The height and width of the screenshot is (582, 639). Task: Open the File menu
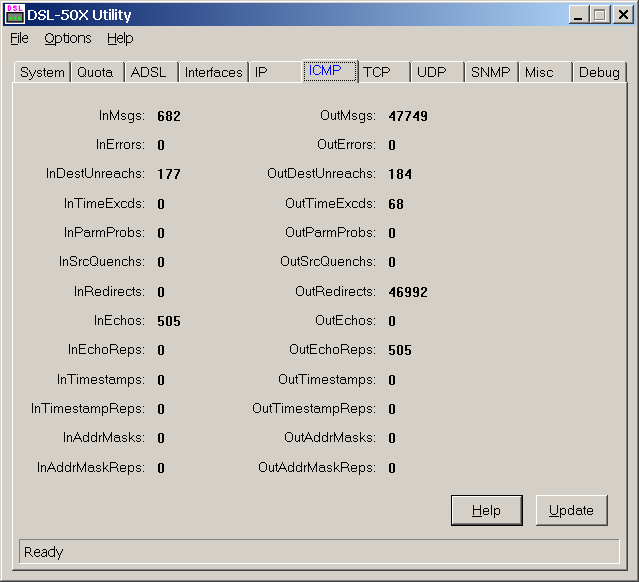click(x=19, y=38)
